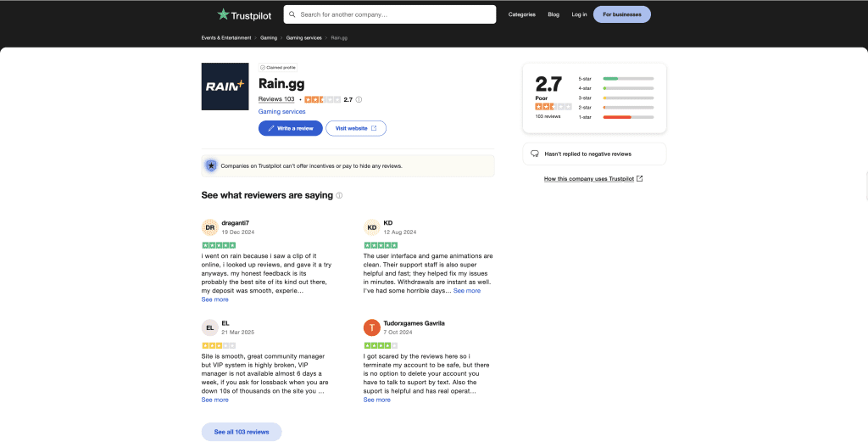This screenshot has width=868, height=442.
Task: Expand EL's review with See more
Action: point(214,400)
